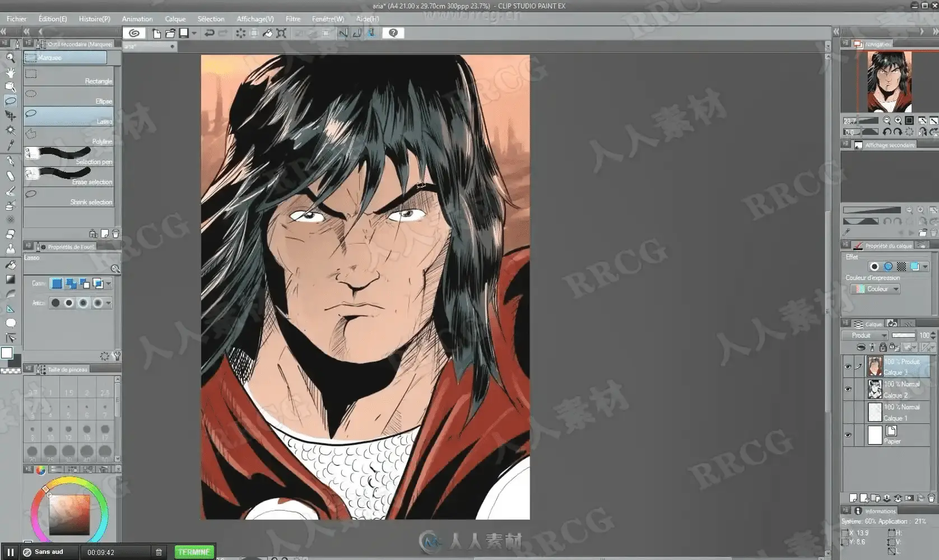The width and height of the screenshot is (939, 560).
Task: Choose the Selection pen sub tool
Action: click(x=69, y=157)
